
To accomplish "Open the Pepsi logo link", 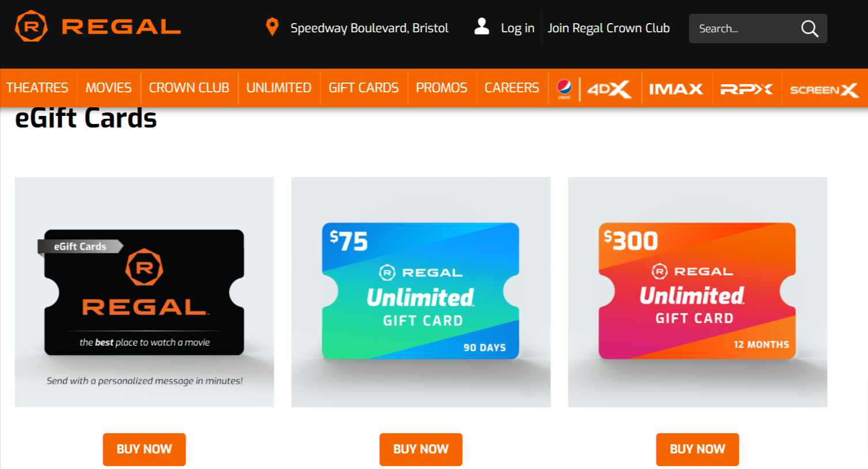I will 564,88.
